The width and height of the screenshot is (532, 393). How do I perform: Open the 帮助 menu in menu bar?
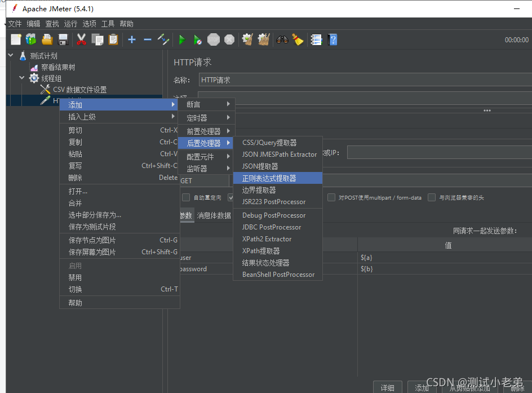(127, 24)
